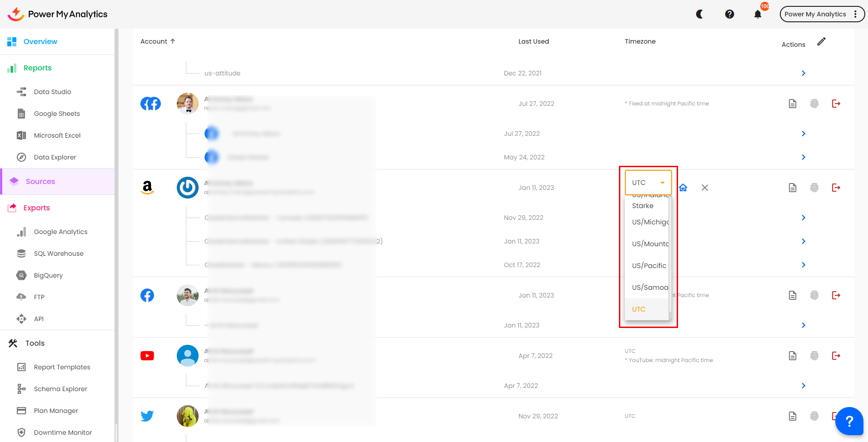Screen dimensions: 868x442
Task: Click the edit pencil icon near Actions
Action: [x=821, y=42]
